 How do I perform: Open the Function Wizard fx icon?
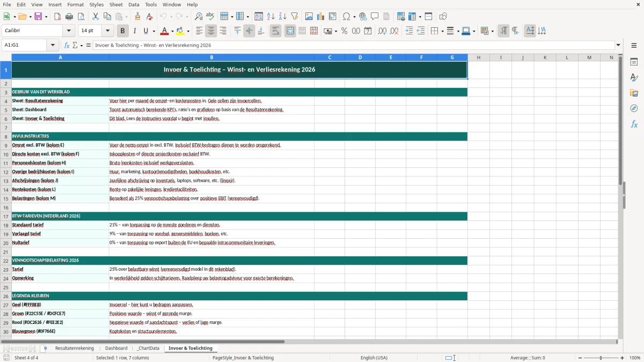67,45
